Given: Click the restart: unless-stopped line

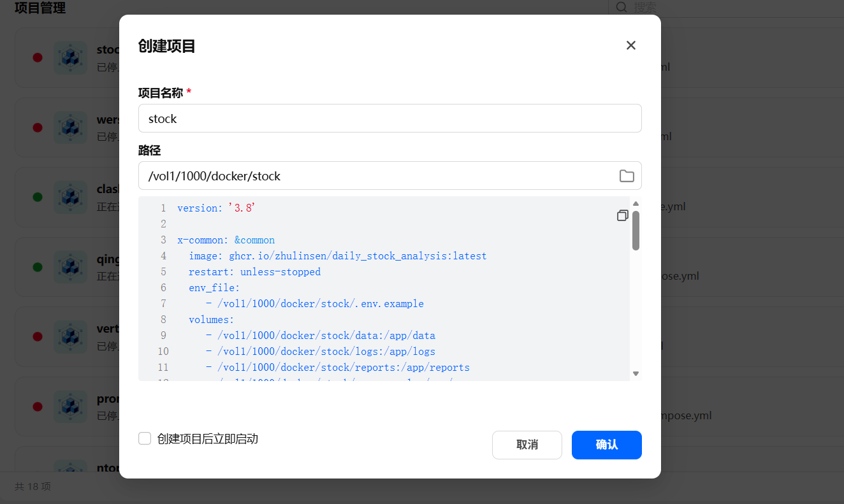Looking at the screenshot, I should (255, 272).
